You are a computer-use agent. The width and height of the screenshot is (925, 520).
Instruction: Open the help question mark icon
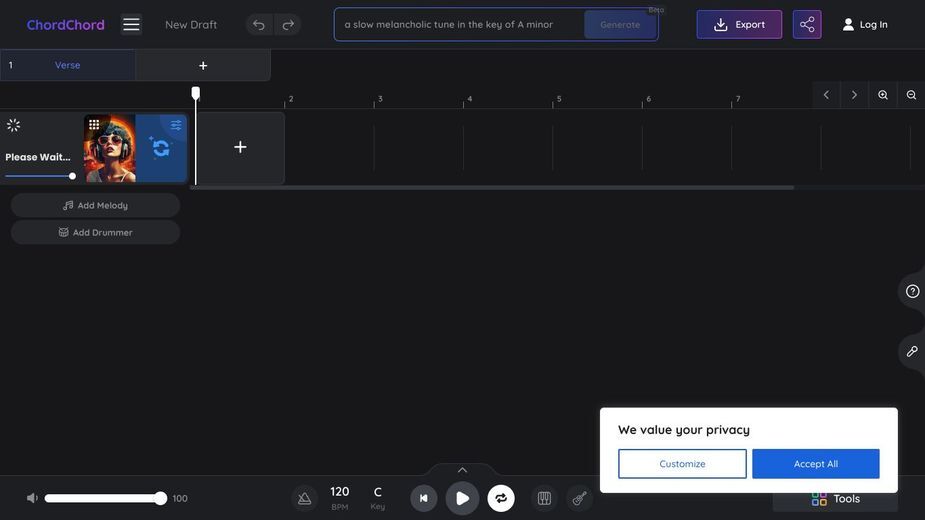click(912, 292)
